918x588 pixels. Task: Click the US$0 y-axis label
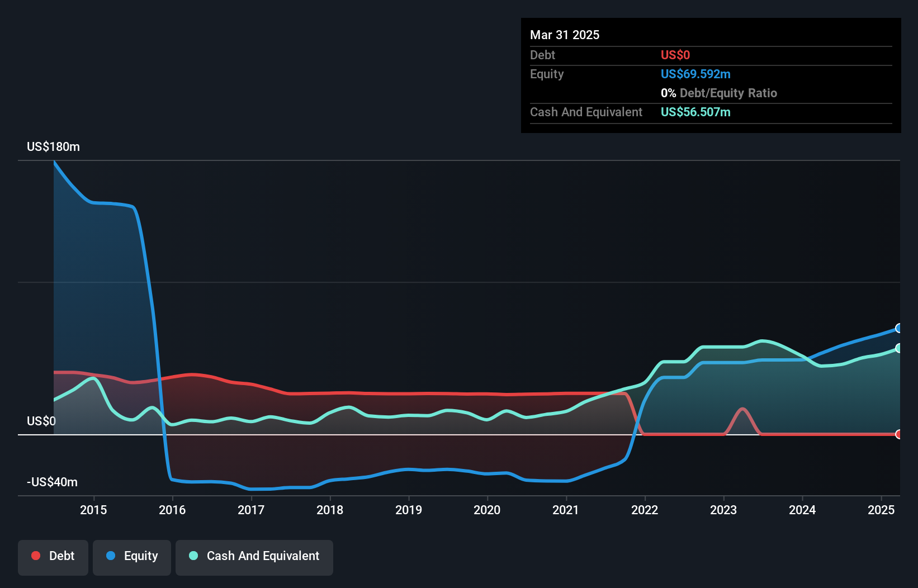(x=41, y=421)
